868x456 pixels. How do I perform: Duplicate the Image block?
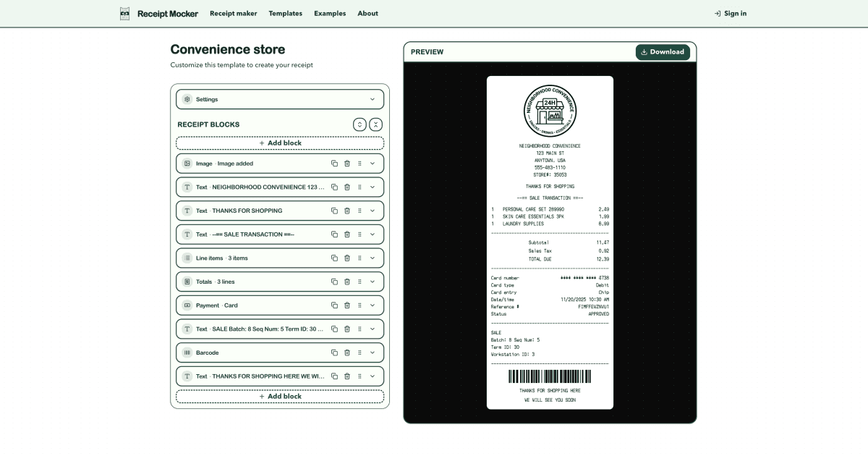[334, 164]
